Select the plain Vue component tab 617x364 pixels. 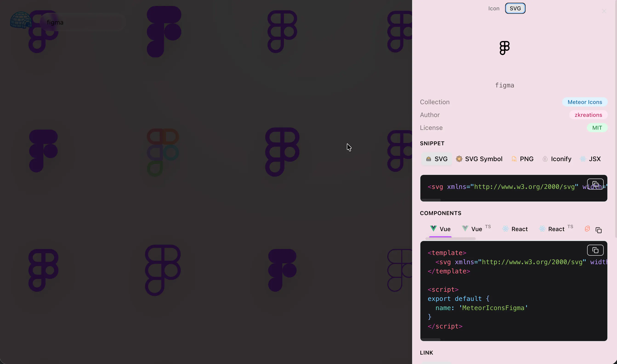(x=440, y=229)
